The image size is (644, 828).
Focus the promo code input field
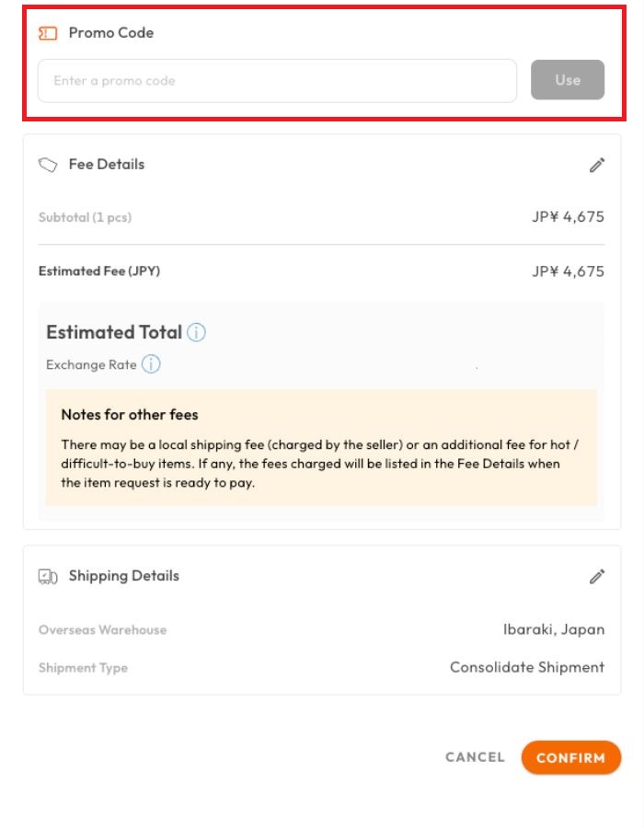click(x=277, y=81)
